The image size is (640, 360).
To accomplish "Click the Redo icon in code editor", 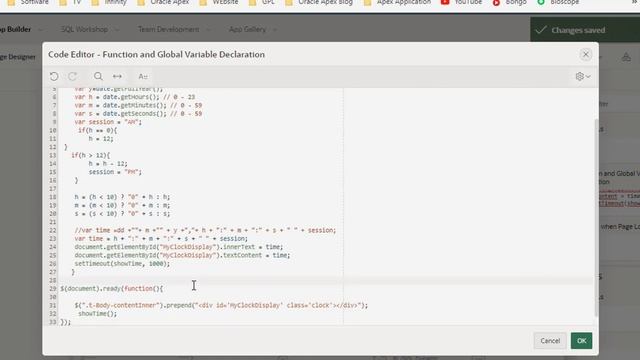I will [73, 76].
